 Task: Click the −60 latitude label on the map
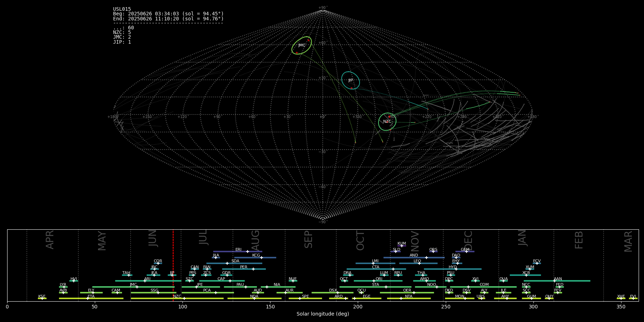click(323, 187)
